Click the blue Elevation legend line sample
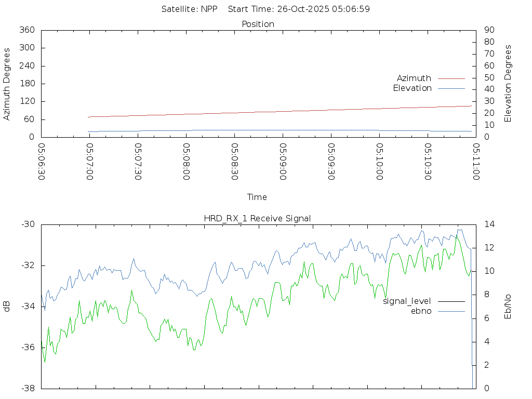This screenshot has height=399, width=532. pos(451,88)
